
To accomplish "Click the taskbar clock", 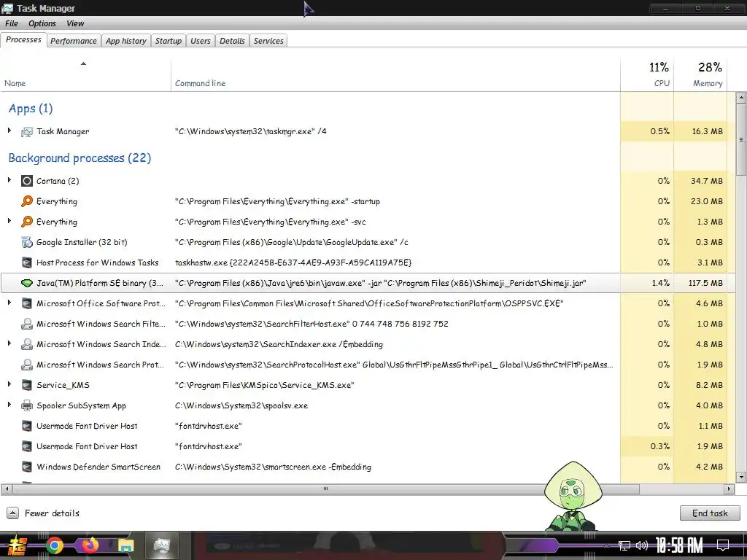I will click(679, 545).
